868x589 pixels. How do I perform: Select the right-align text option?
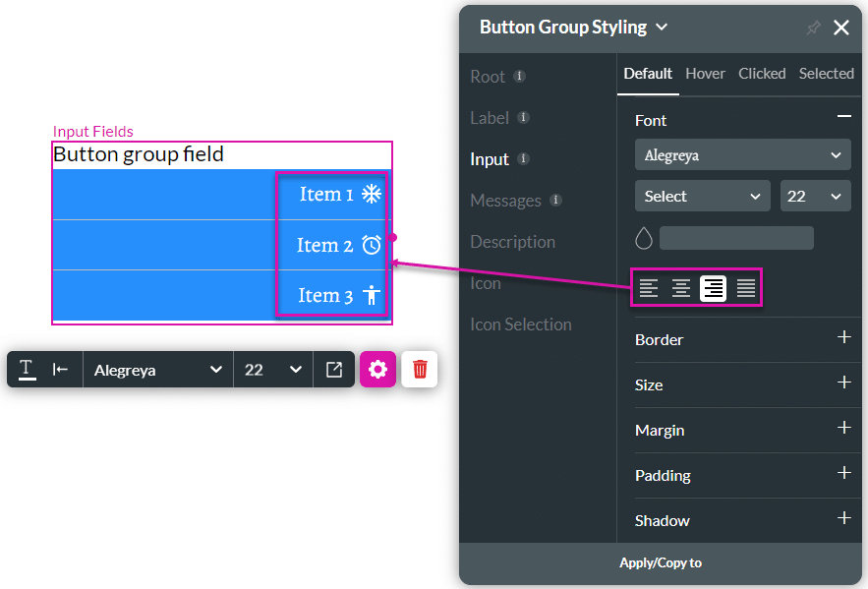[713, 288]
